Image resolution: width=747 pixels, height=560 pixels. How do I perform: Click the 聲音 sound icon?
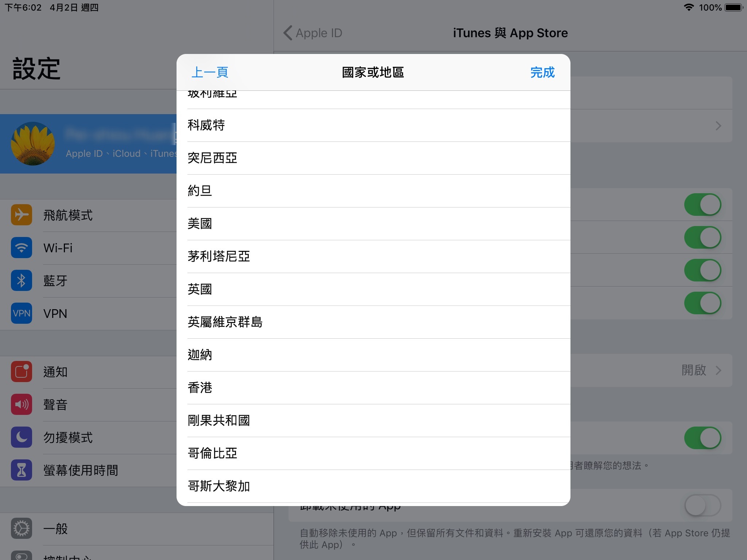coord(22,404)
